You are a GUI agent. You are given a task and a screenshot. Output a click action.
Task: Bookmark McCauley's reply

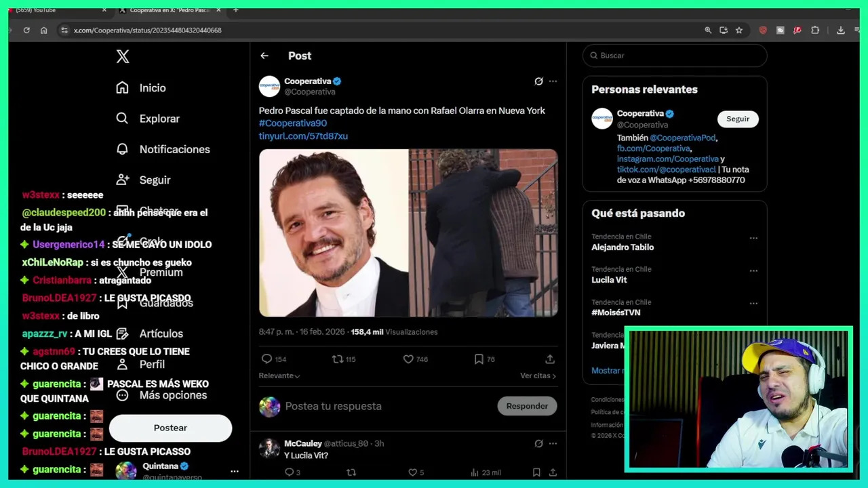(536, 472)
